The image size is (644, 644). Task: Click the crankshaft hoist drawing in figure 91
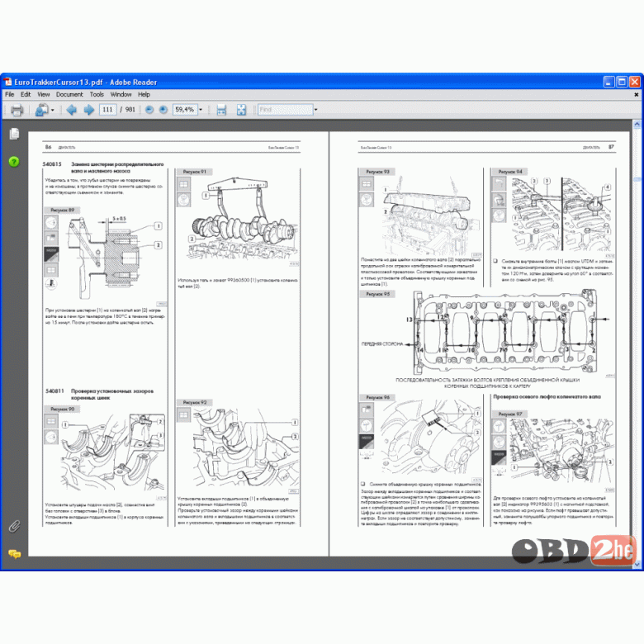244,220
